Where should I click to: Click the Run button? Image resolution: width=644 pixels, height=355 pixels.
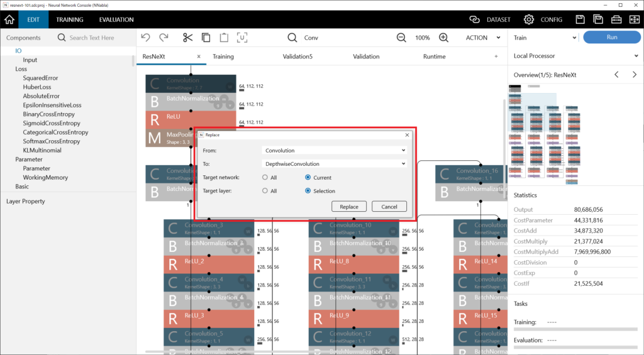click(x=611, y=37)
